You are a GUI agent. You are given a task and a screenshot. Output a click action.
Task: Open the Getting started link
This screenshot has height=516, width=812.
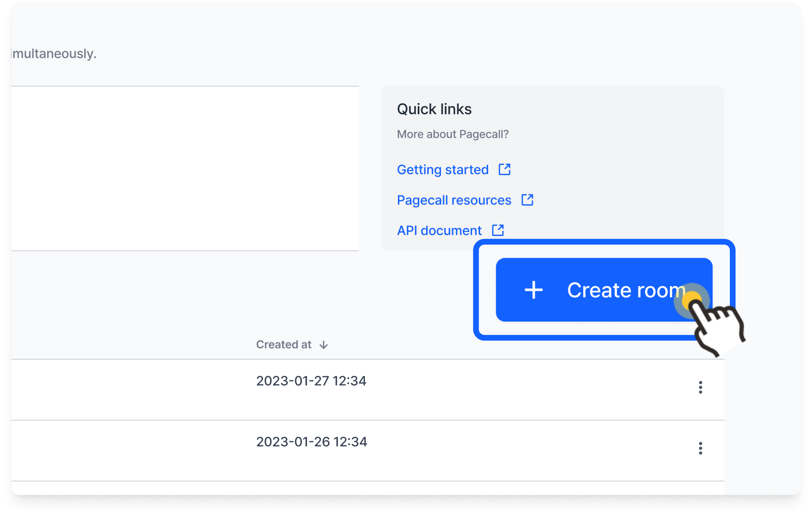tap(443, 169)
